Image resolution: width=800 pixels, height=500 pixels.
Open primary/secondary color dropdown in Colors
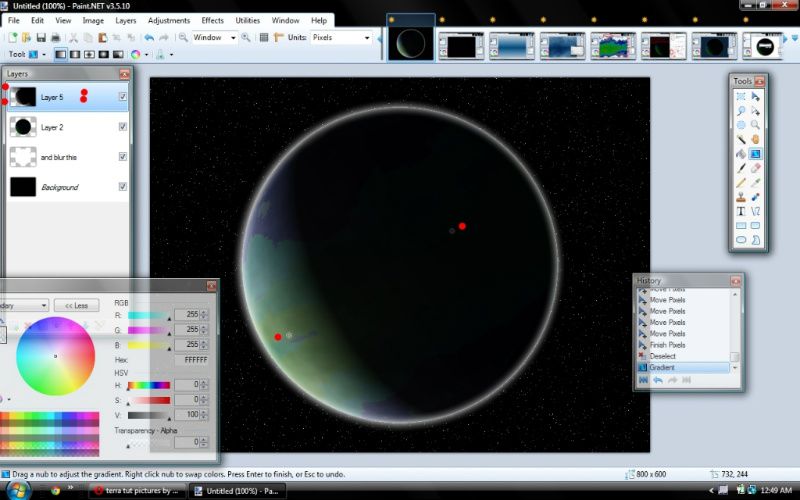(x=23, y=306)
